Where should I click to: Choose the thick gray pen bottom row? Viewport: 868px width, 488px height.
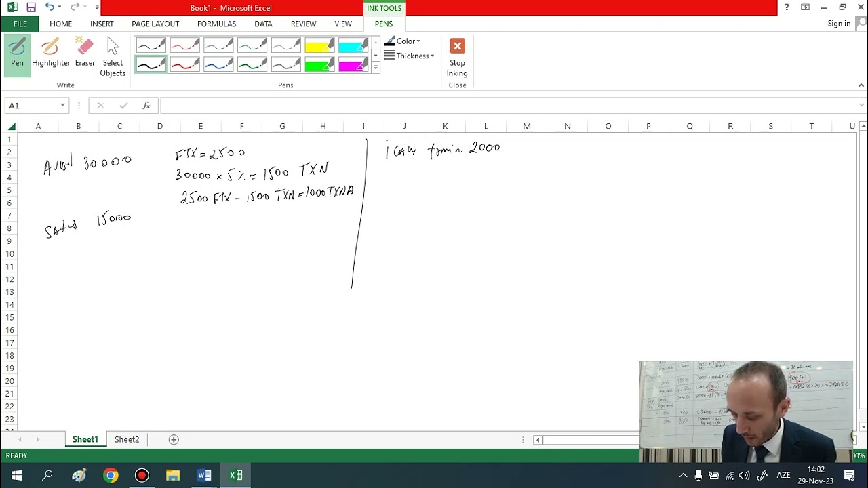coord(286,64)
